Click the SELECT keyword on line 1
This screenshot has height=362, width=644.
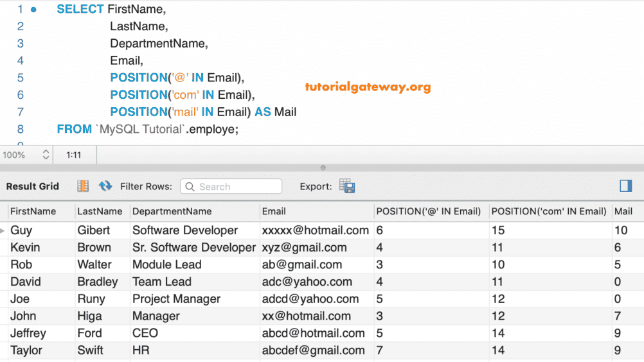80,9
